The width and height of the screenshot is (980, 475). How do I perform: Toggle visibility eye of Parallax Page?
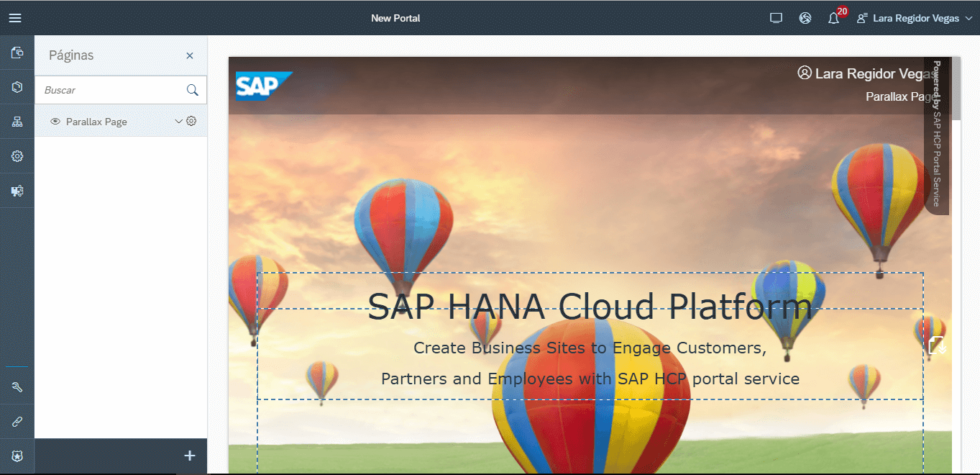(55, 122)
